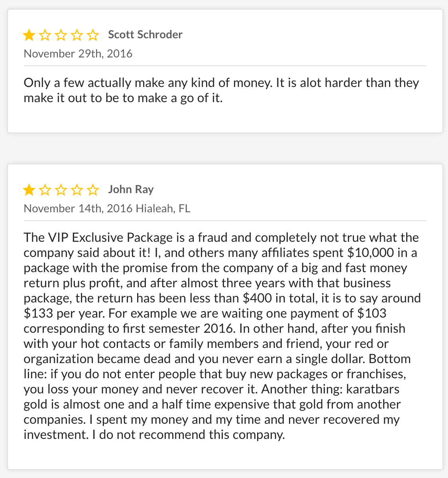Image resolution: width=448 pixels, height=478 pixels.
Task: Open reviewer name John Ray
Action: click(131, 190)
